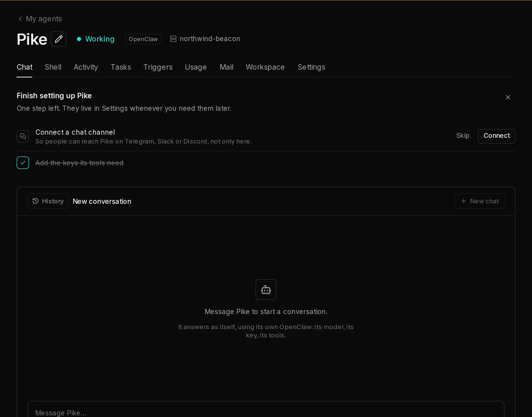Skip connecting a chat channel
532x417 pixels.
[463, 136]
